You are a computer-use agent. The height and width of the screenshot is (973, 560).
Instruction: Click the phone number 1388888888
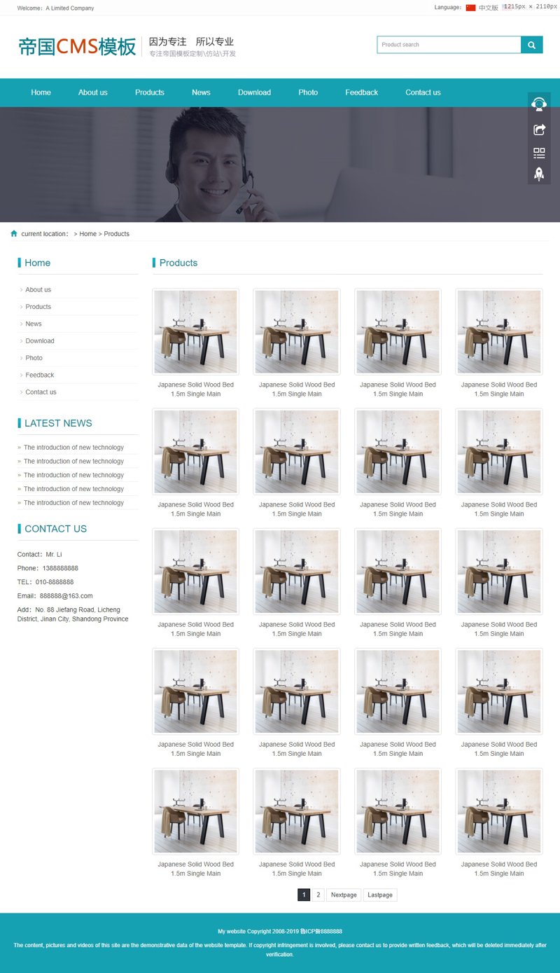[60, 568]
